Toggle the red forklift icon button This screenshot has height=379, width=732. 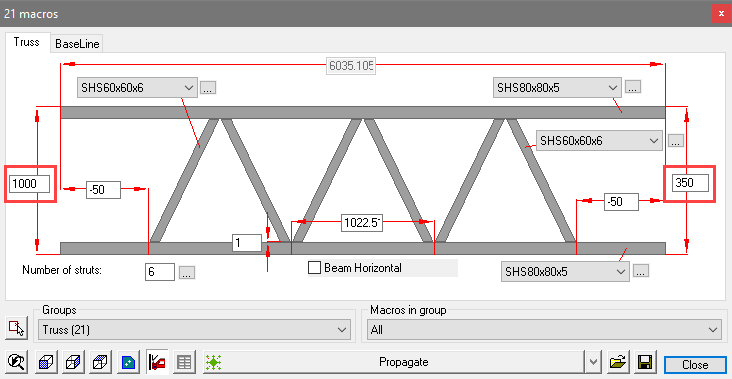(156, 362)
